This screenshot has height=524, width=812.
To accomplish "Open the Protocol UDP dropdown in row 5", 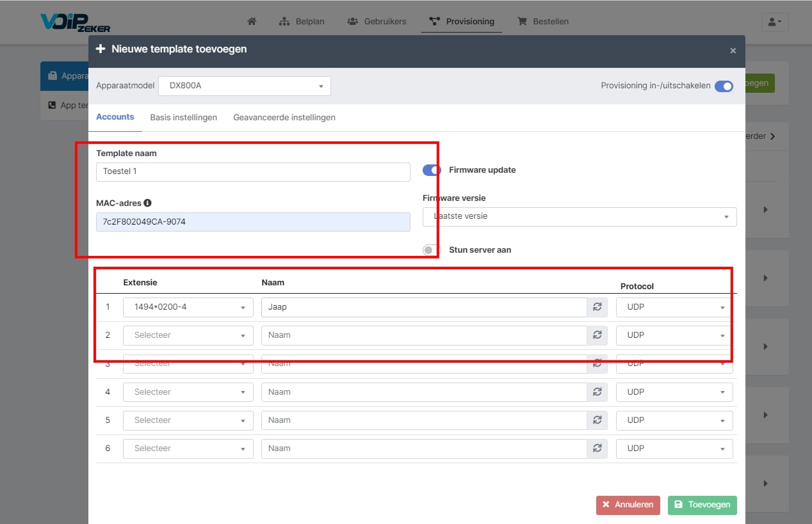I will [x=674, y=420].
